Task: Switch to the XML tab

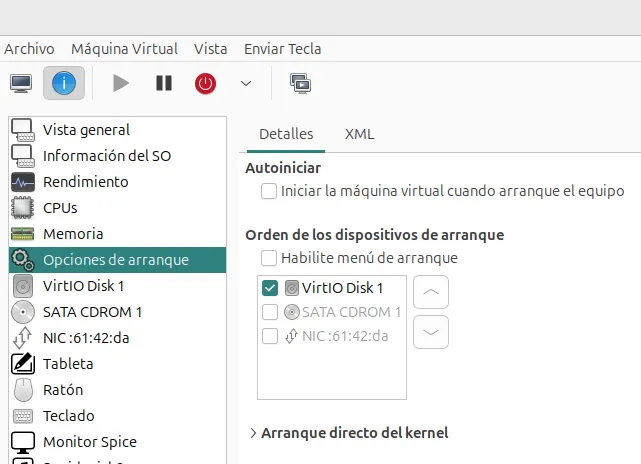Action: (x=359, y=134)
